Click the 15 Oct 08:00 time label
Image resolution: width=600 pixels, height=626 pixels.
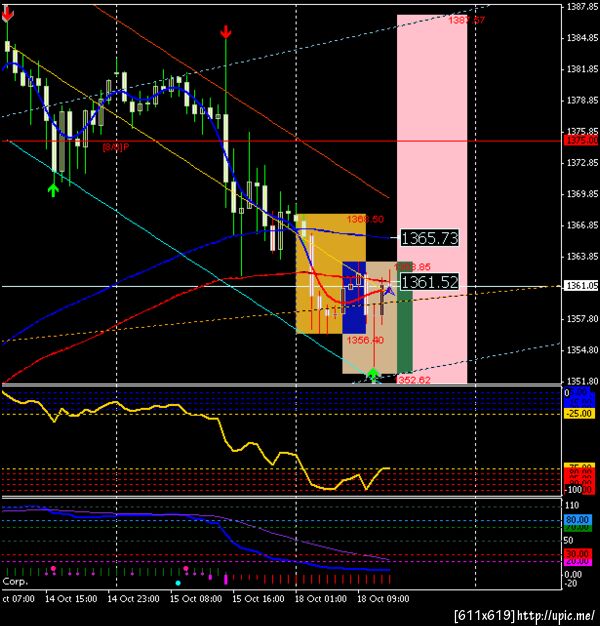196,599
